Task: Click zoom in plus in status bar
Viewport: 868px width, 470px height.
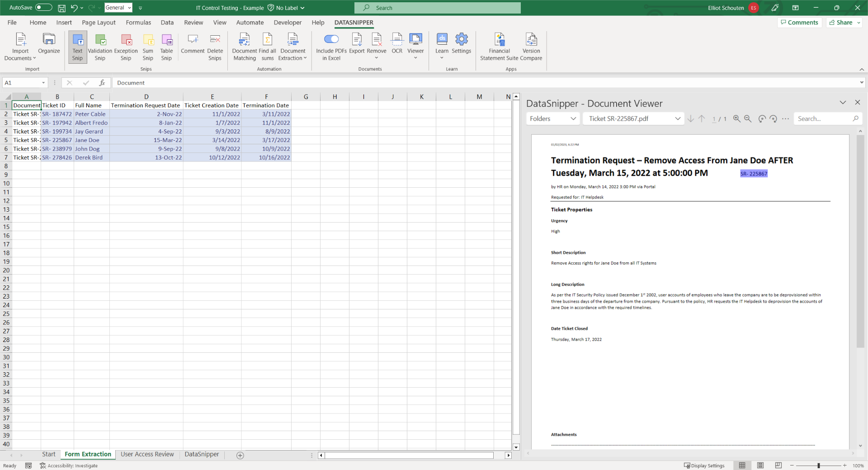Action: coord(844,465)
